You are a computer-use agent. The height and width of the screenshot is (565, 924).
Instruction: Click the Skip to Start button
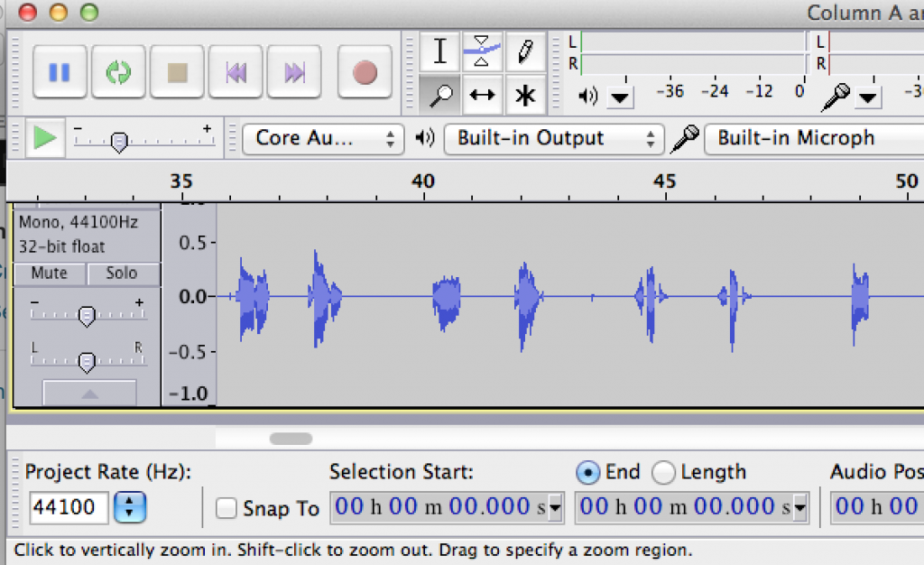point(236,72)
